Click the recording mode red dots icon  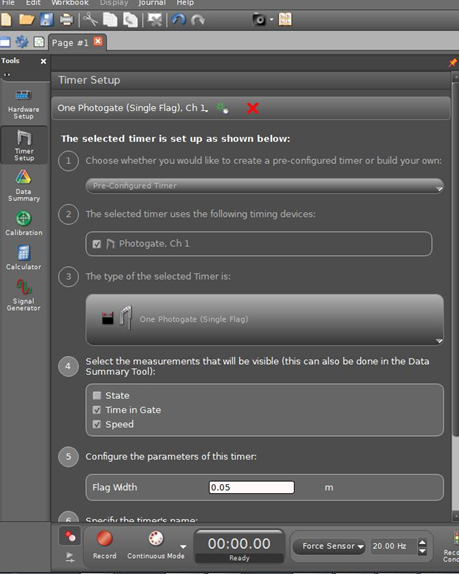(70, 537)
